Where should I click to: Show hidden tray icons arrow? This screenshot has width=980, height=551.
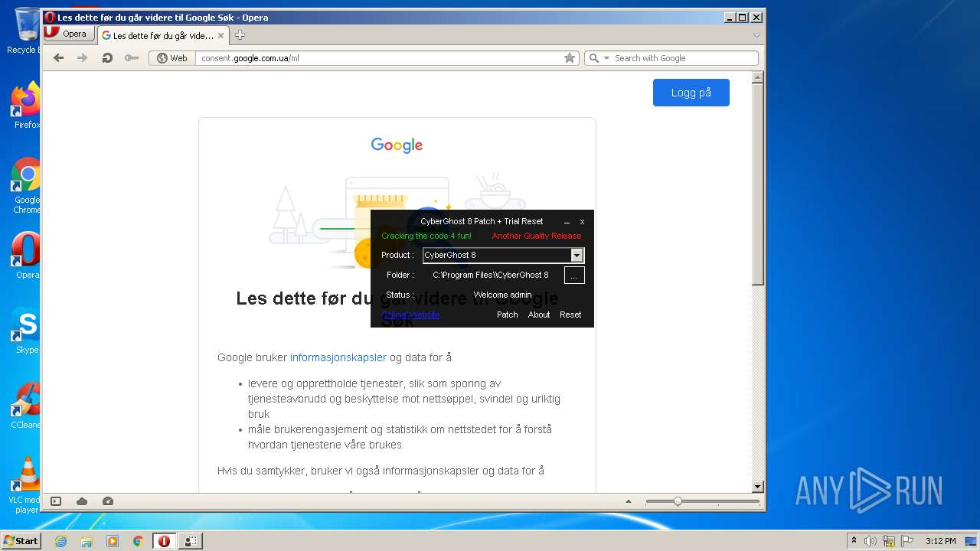pyautogui.click(x=854, y=541)
